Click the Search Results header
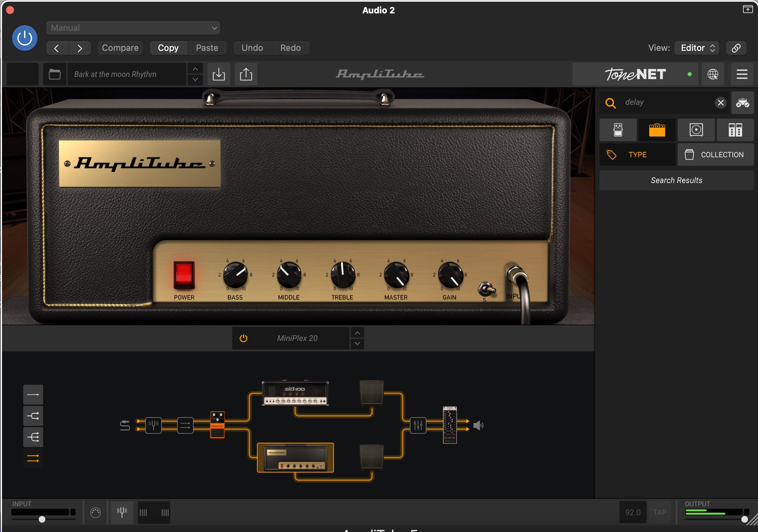Viewport: 758px width, 532px height. point(676,180)
